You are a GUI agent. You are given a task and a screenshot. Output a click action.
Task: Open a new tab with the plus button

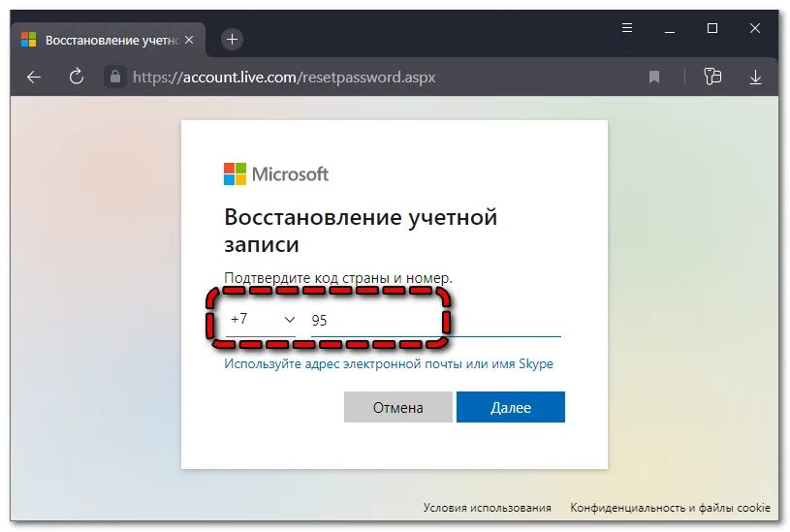tap(232, 40)
